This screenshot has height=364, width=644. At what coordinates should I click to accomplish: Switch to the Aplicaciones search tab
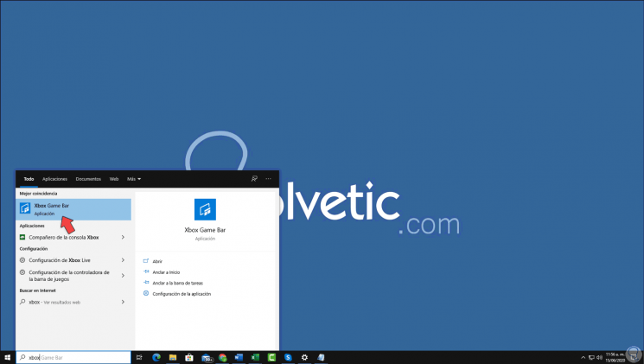click(x=54, y=179)
